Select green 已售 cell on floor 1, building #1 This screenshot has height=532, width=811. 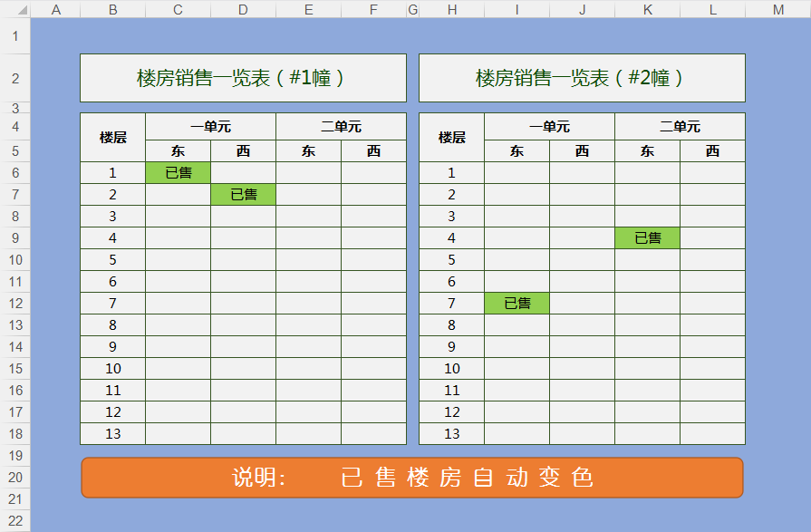(178, 173)
